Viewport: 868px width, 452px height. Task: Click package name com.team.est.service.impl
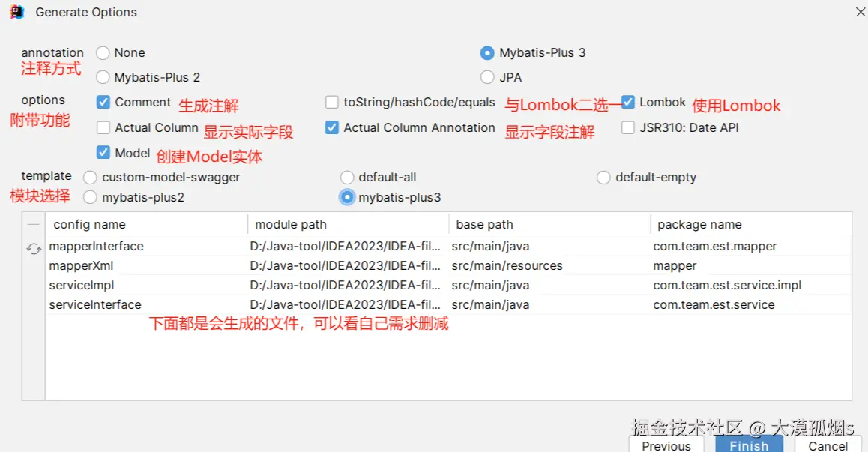coord(727,286)
